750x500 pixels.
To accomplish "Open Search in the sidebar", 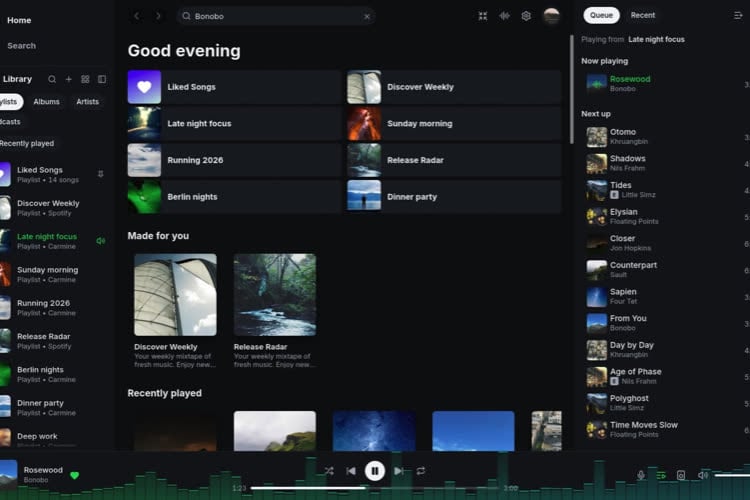I will tap(22, 45).
